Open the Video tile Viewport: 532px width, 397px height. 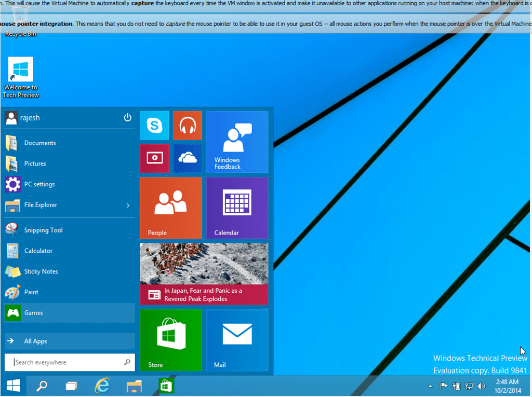coord(154,158)
